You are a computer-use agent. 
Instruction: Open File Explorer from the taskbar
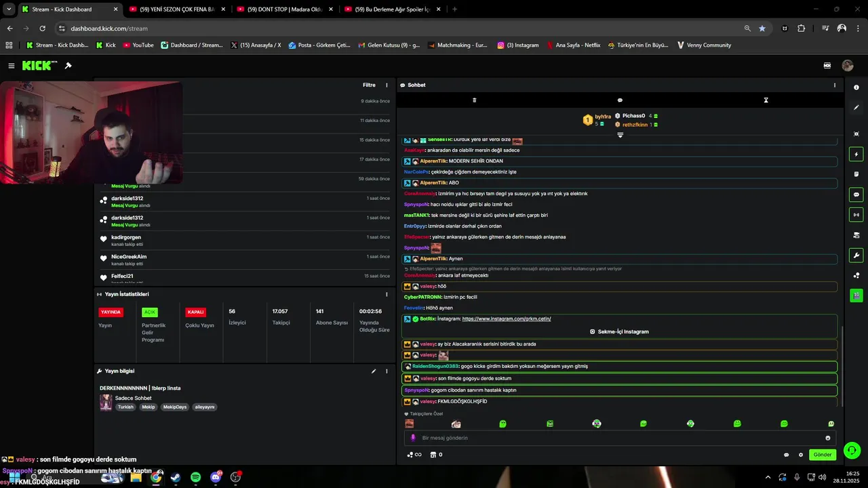click(x=136, y=477)
